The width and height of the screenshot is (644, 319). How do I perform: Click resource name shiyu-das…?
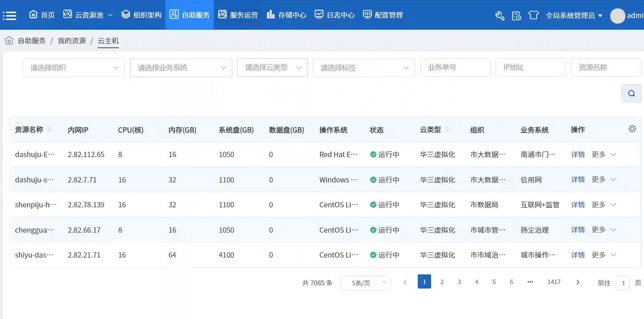pos(34,255)
